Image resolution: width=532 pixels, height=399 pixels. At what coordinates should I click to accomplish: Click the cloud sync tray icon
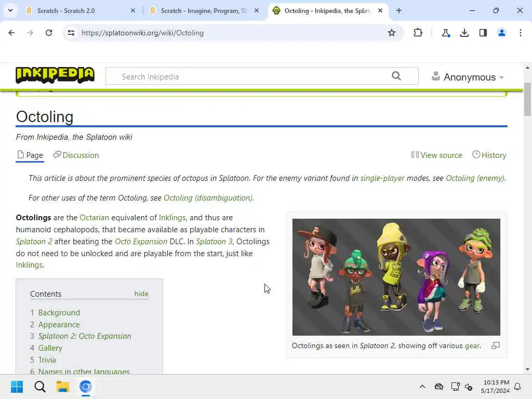439,387
